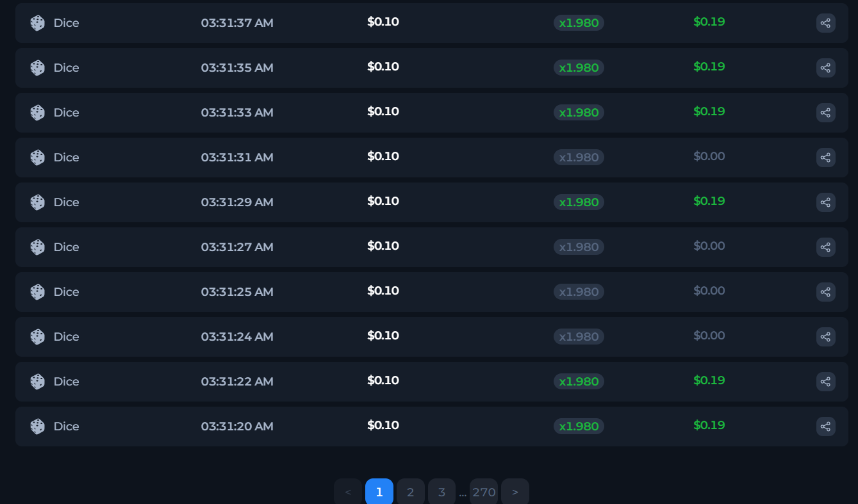
Task: Open share for 03:31:22 AM bet
Action: [825, 382]
